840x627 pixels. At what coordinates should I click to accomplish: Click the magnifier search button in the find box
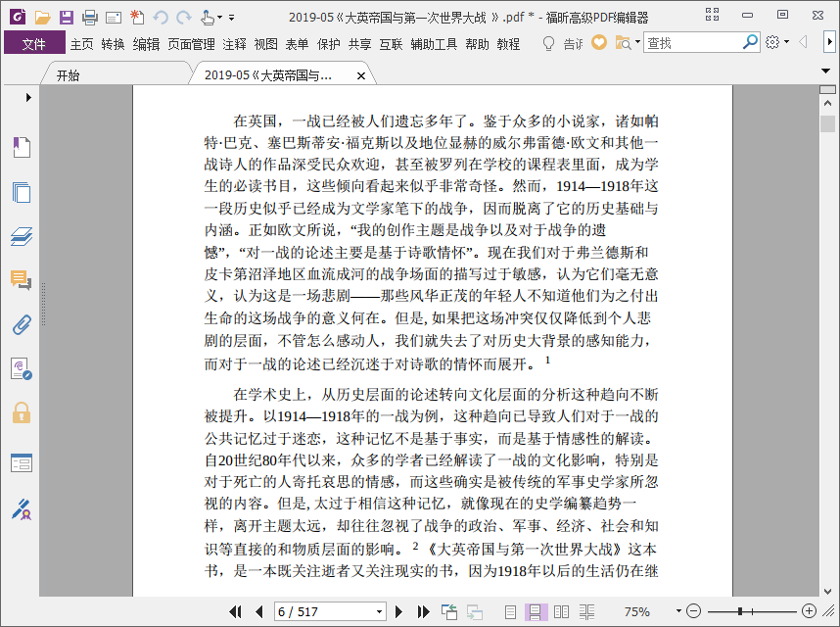pos(751,42)
